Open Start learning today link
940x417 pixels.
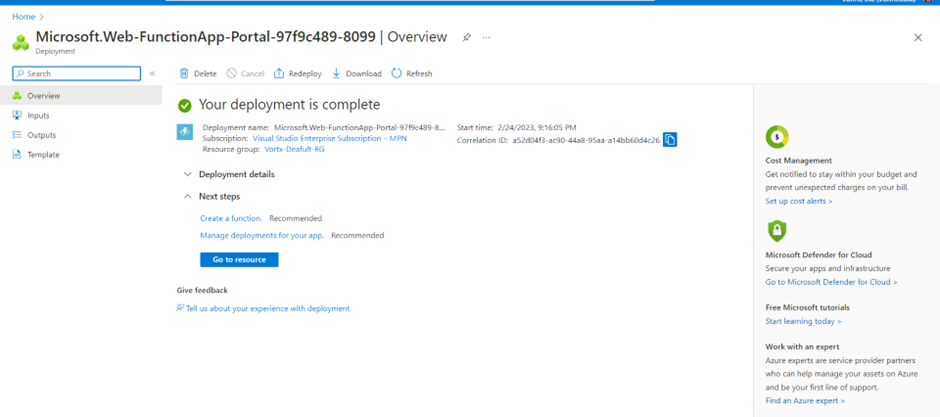803,321
